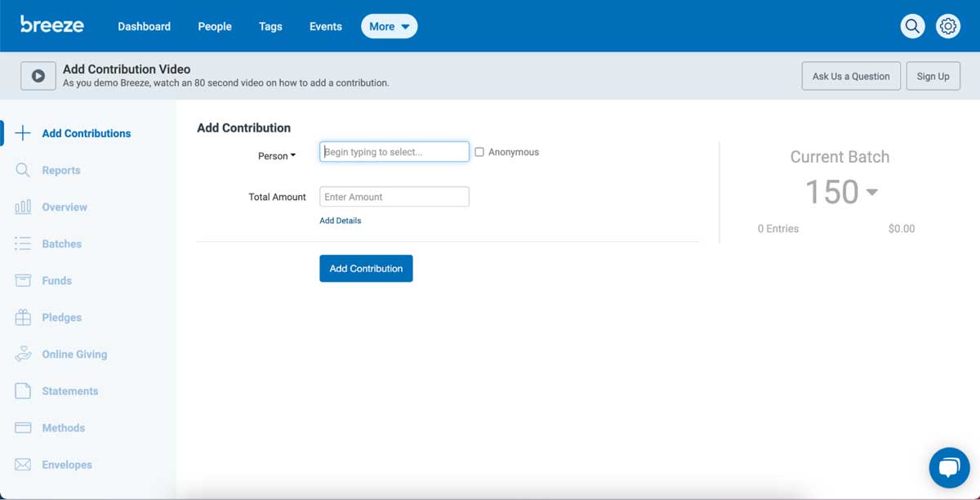Click the Funds sidebar icon
Screen dimensions: 980x500
pos(23,280)
